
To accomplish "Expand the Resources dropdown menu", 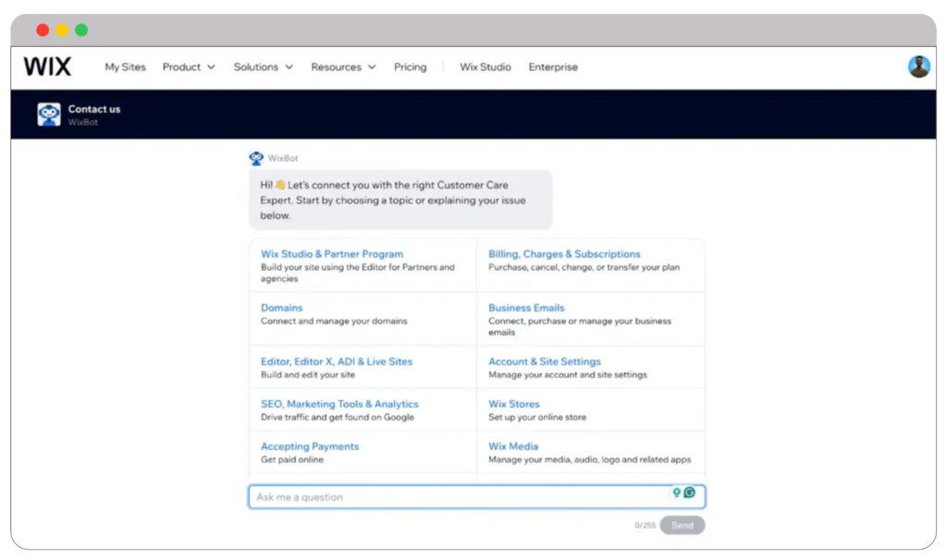I will (343, 67).
